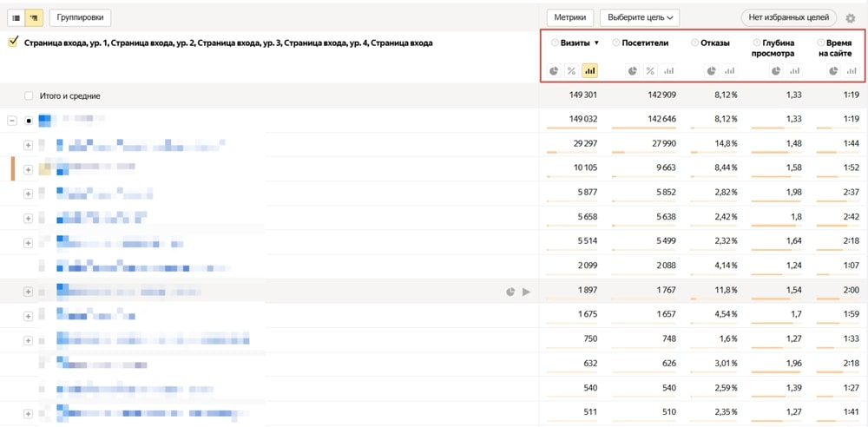The width and height of the screenshot is (868, 427).
Task: Show pie chart for Отказы column
Action: point(712,71)
